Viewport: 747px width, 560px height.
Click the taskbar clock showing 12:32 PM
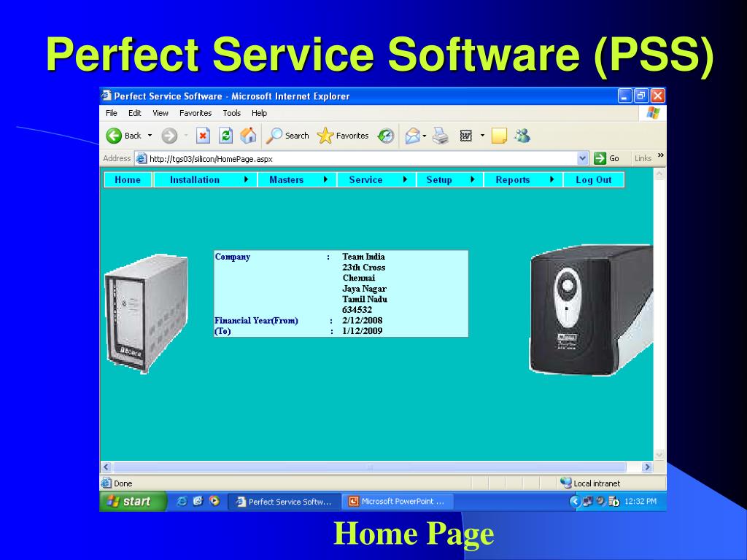[640, 502]
